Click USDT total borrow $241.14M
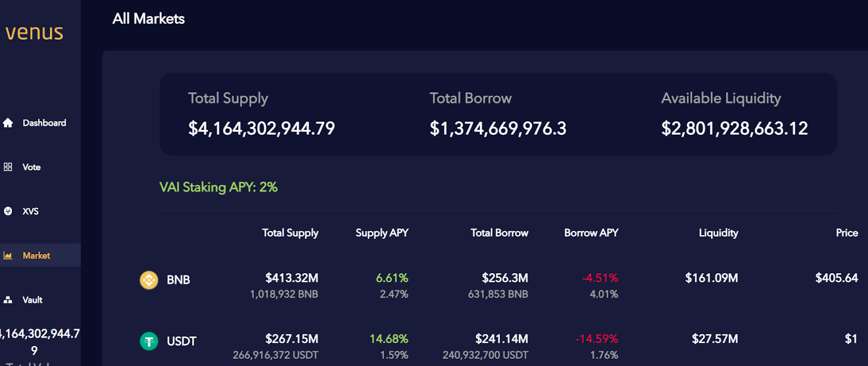This screenshot has height=366, width=868. (502, 339)
